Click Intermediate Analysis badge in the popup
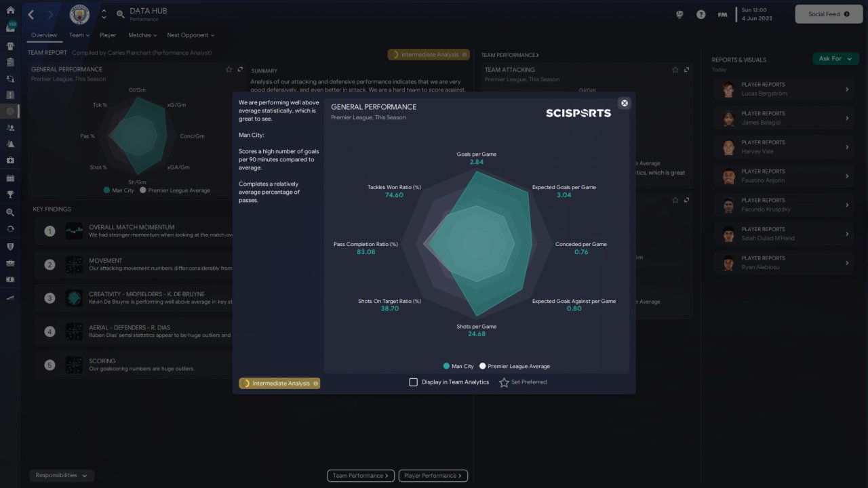868x488 pixels. tap(279, 384)
